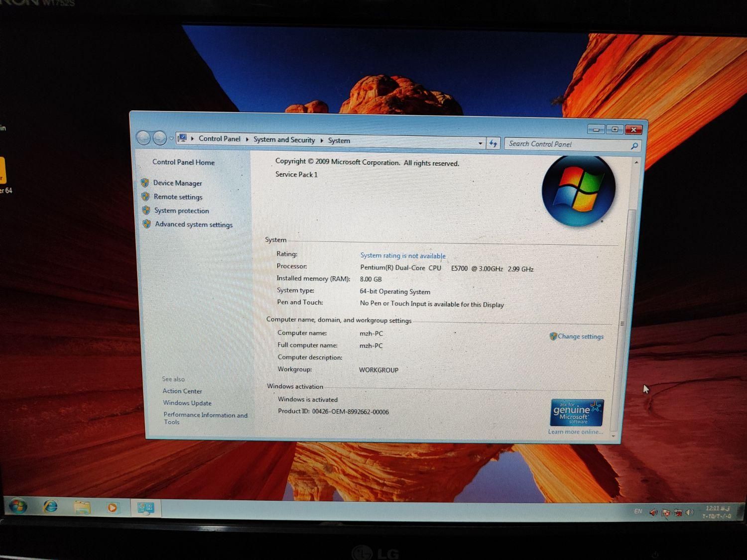
Task: Click the 8.00 GB memory value
Action: (371, 280)
